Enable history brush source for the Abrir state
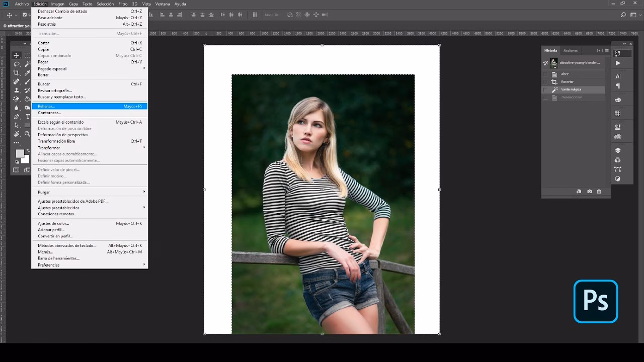This screenshot has width=644, height=362. point(546,73)
